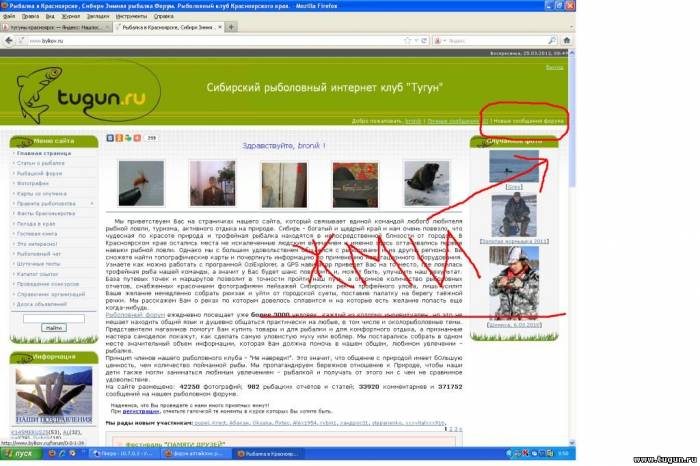Screen dimensions: 700x466
Task: Open the fishing fly thumbnail photo
Action: (141, 183)
